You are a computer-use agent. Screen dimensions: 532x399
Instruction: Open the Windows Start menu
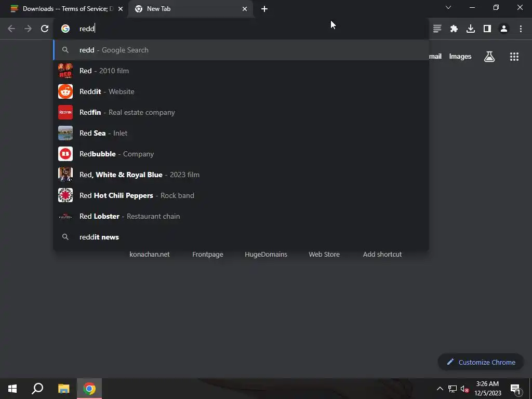[12, 389]
